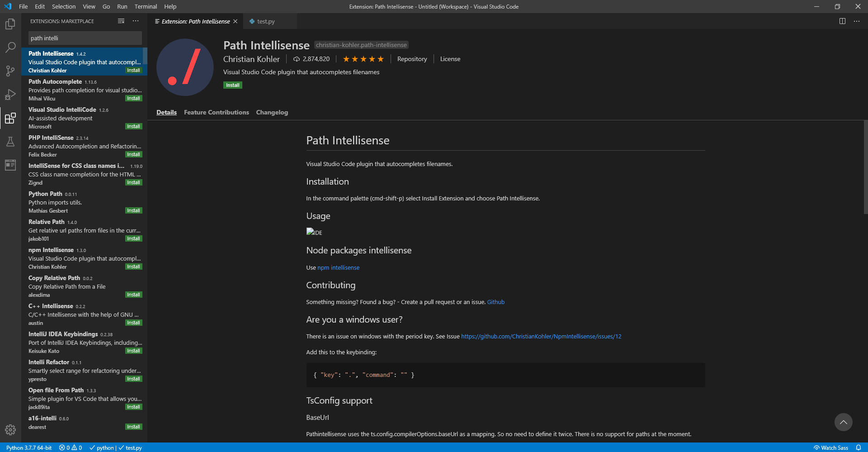Viewport: 868px width, 452px height.
Task: Click the extension page vertical scrollbar
Action: 865,167
